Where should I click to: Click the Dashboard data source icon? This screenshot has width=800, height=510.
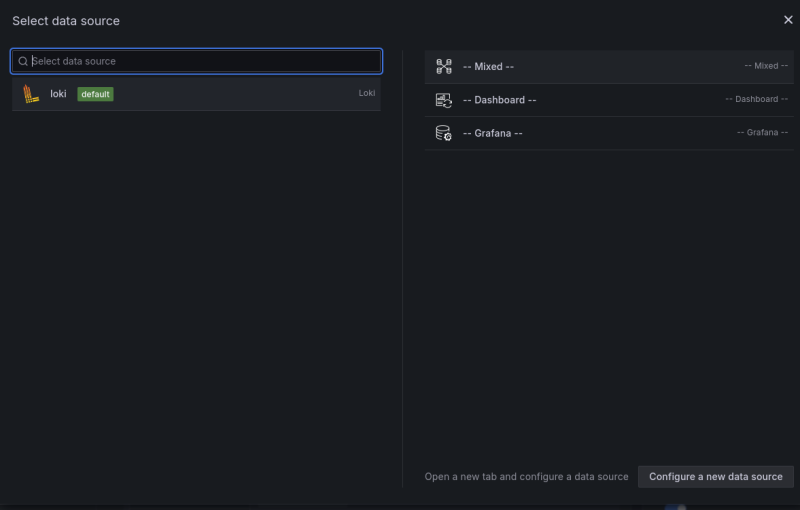click(x=444, y=100)
